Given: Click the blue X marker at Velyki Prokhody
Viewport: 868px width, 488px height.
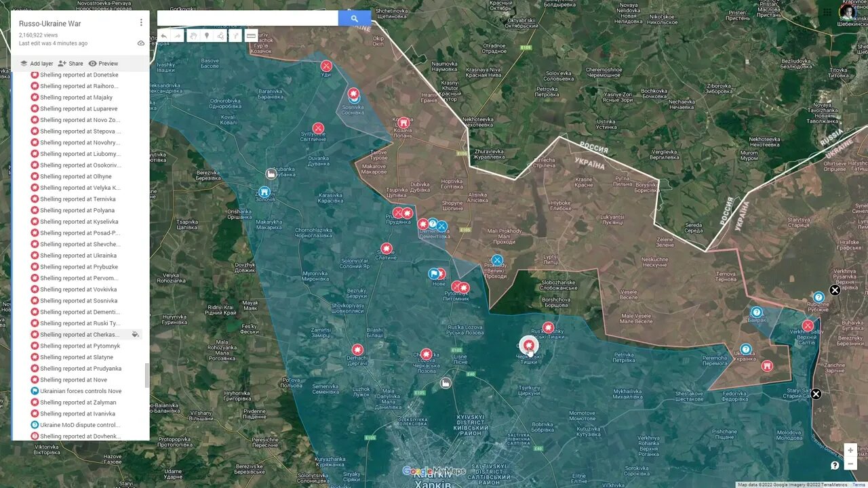Looking at the screenshot, I should (497, 260).
